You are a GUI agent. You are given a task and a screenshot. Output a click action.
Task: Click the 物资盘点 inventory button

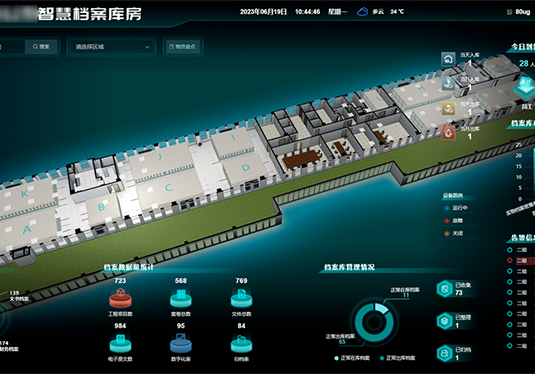[x=183, y=47]
